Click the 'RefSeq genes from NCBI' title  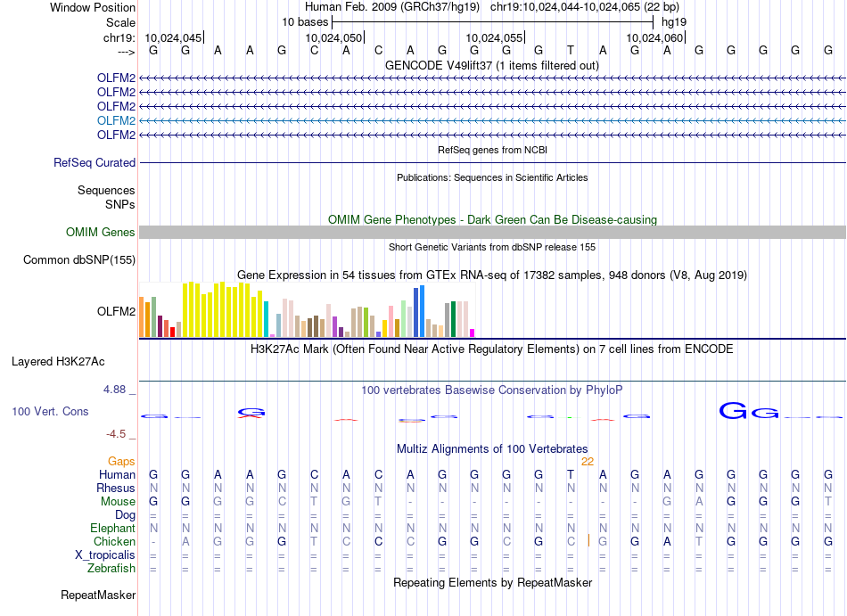tap(493, 150)
